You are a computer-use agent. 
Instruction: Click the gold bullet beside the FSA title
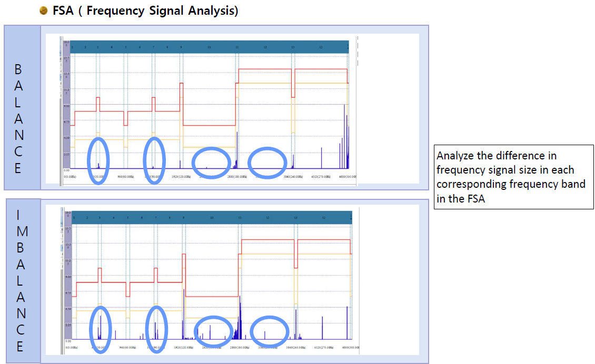click(44, 11)
